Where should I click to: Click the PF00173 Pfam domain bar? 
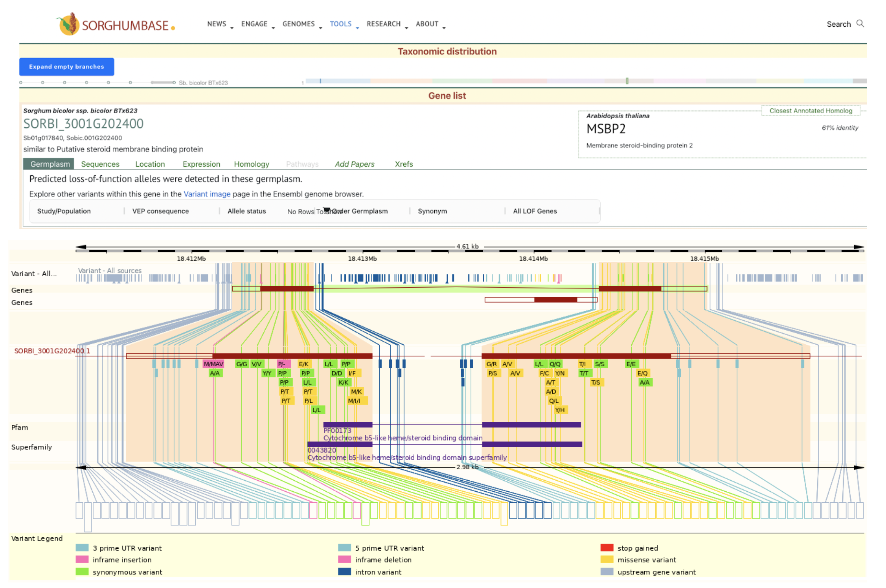347,425
